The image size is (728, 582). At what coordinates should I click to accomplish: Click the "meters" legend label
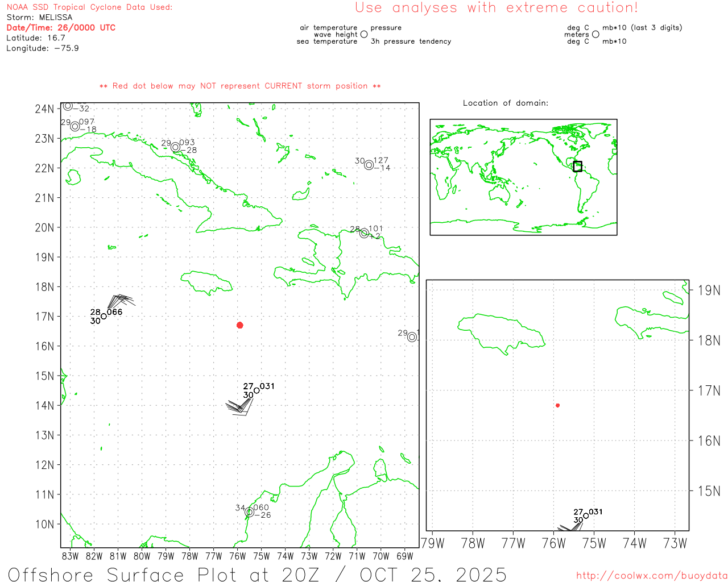click(577, 34)
